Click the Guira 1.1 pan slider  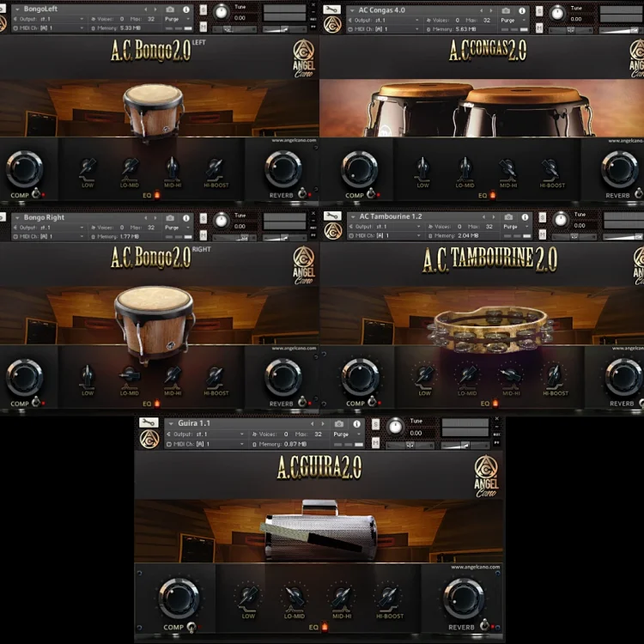point(410,445)
